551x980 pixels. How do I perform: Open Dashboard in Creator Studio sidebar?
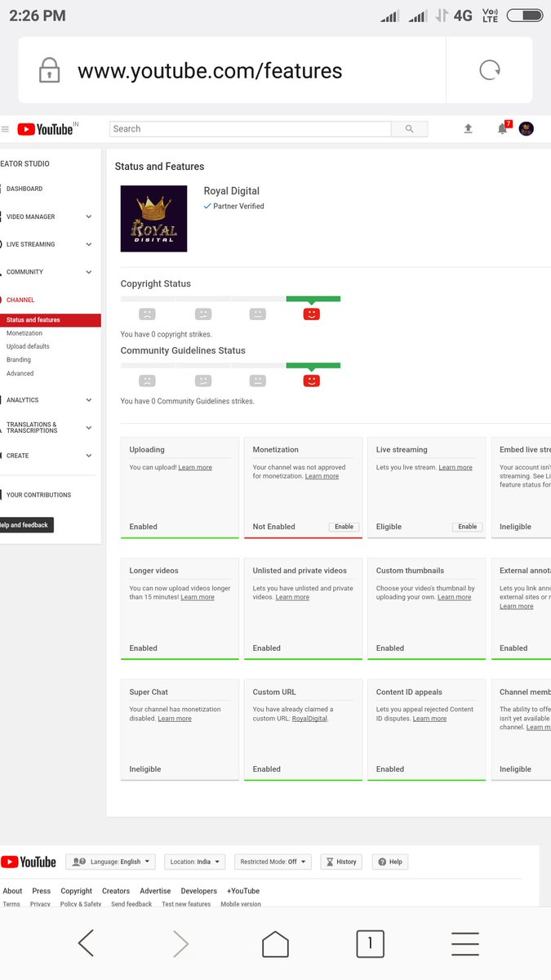click(x=24, y=189)
